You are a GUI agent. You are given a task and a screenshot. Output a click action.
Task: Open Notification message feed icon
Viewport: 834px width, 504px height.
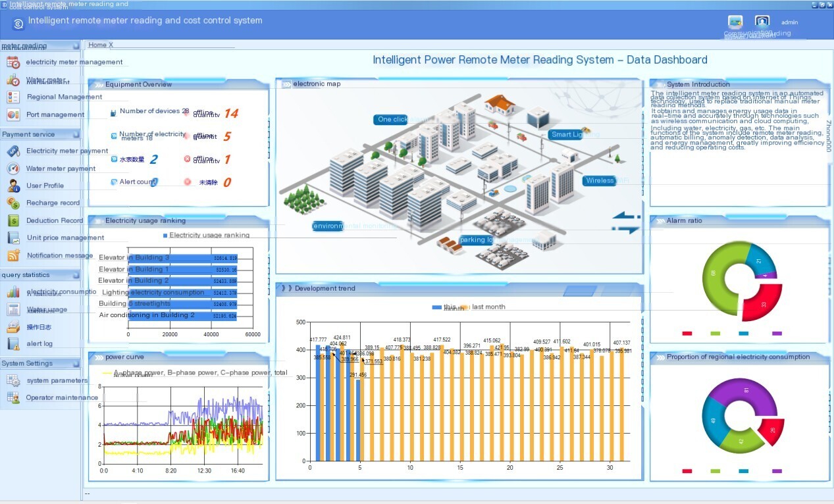coord(13,255)
